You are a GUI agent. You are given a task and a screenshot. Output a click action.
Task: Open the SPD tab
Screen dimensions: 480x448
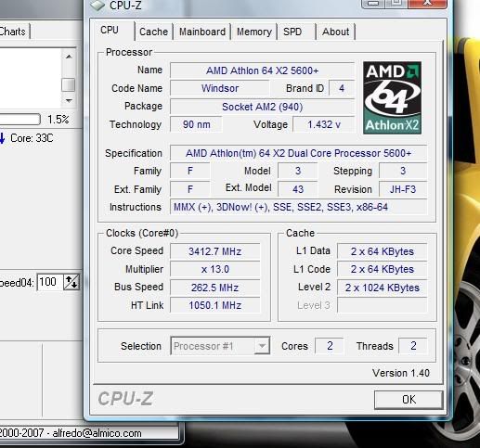292,32
